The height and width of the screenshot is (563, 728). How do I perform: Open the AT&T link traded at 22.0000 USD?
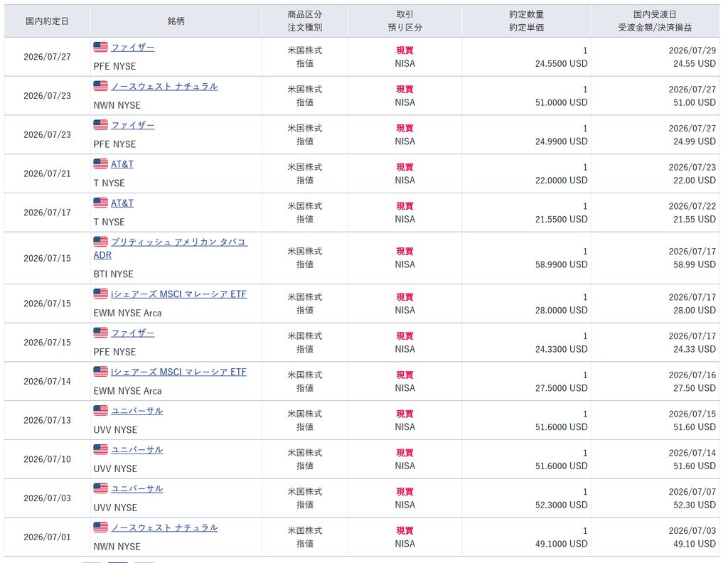point(122,163)
